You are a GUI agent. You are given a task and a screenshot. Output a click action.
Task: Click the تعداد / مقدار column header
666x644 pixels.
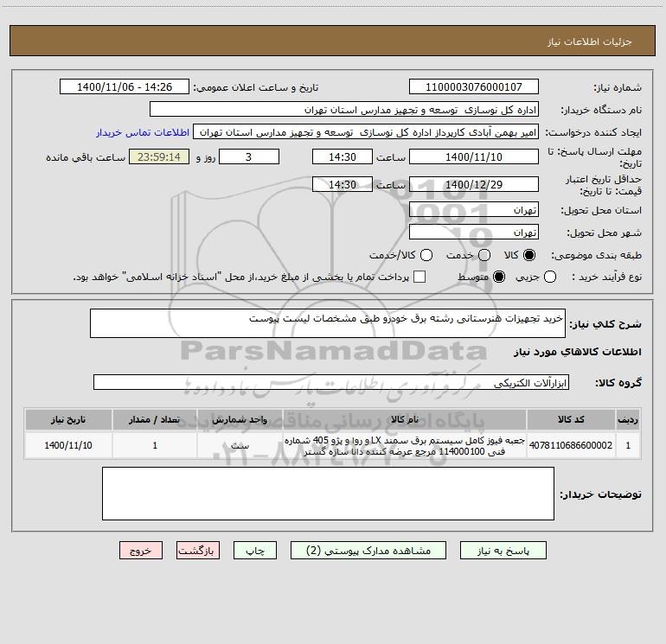click(155, 419)
